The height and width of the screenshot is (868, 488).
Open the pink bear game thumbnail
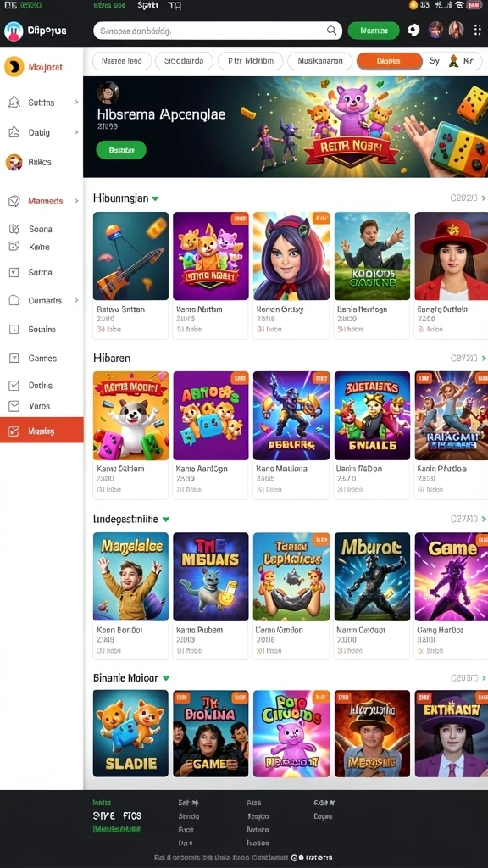pyautogui.click(x=291, y=733)
